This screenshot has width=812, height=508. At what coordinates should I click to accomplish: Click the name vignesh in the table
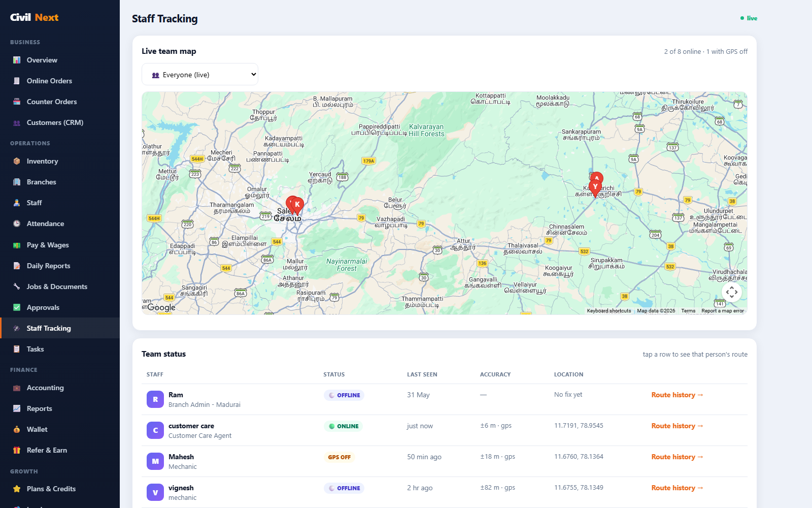click(181, 488)
